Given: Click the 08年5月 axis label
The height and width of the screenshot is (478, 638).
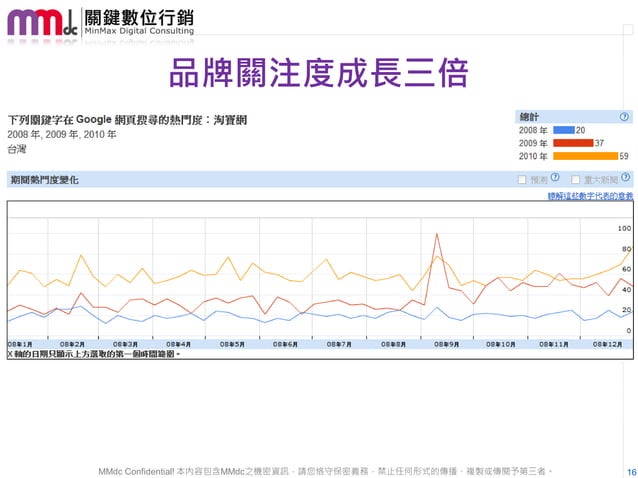Looking at the screenshot, I should click(232, 345).
